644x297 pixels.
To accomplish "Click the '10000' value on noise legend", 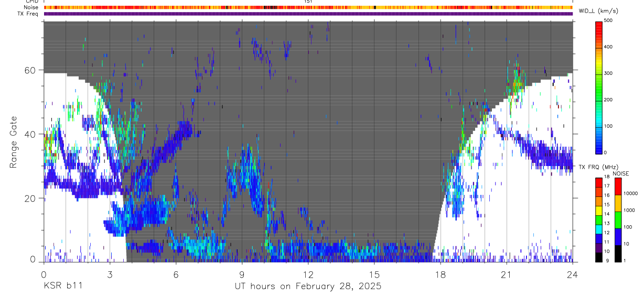I will pyautogui.click(x=631, y=193).
